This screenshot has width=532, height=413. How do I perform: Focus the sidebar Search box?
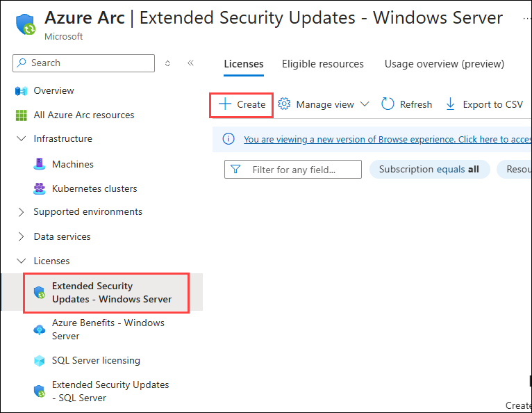point(83,63)
